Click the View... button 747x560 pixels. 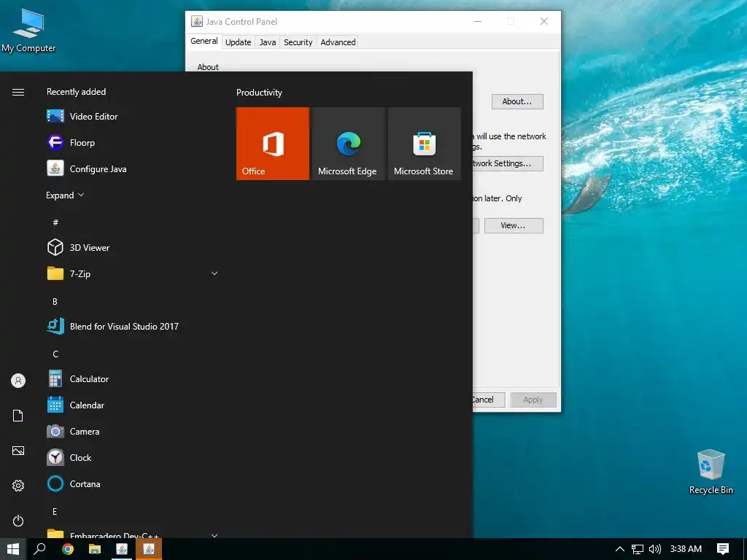click(513, 225)
